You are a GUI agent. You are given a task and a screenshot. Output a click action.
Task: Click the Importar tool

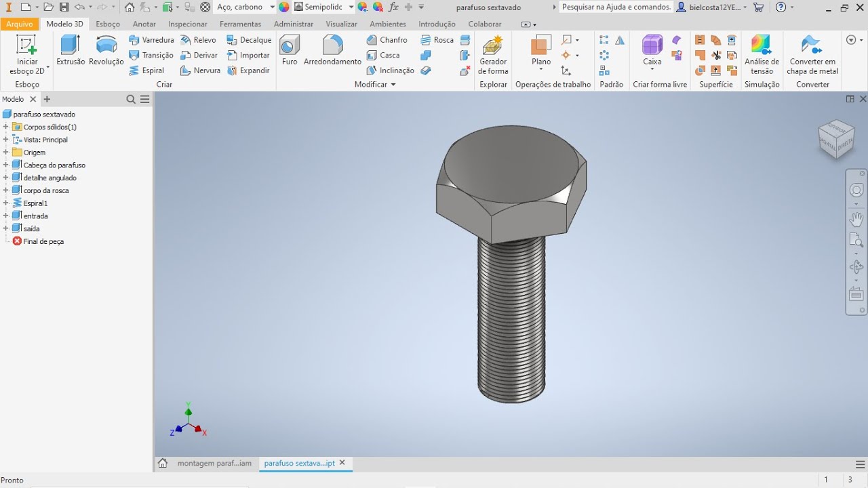coord(248,55)
